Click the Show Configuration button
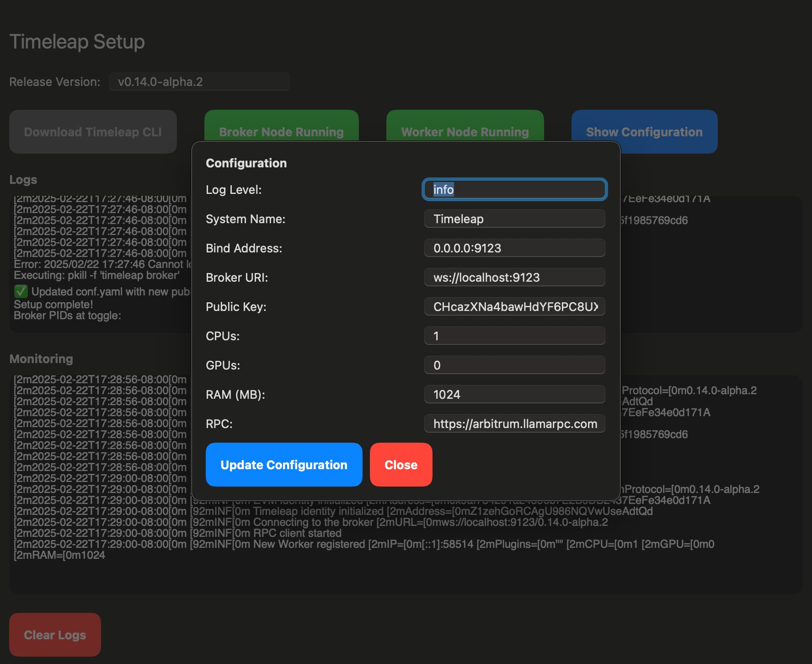The width and height of the screenshot is (812, 664). pyautogui.click(x=644, y=132)
